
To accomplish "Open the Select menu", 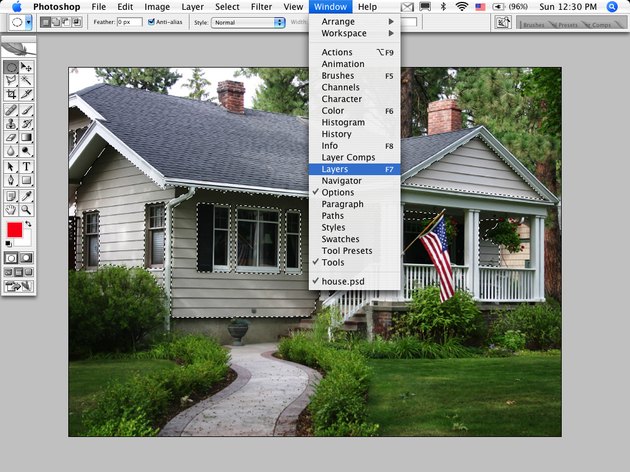I will [227, 7].
